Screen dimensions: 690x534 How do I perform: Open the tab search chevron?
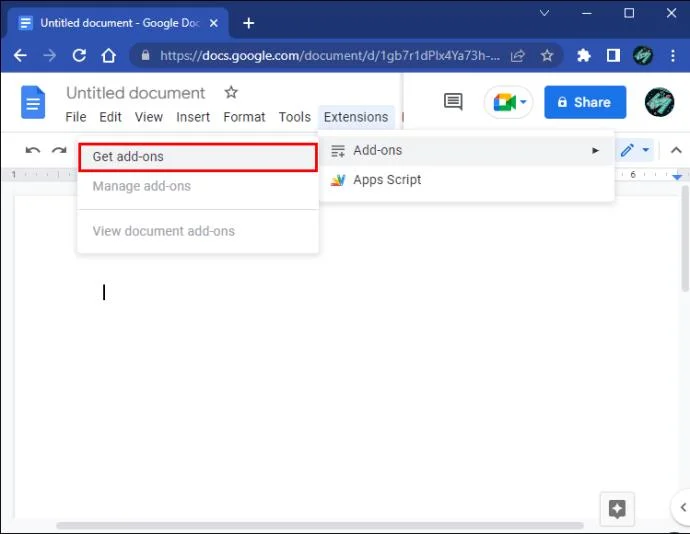[544, 13]
